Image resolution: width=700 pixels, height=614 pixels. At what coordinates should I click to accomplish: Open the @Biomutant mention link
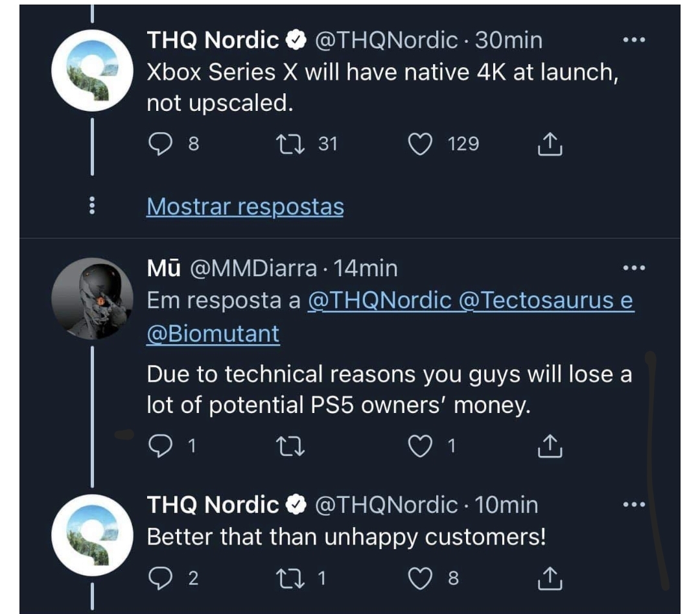pyautogui.click(x=213, y=334)
